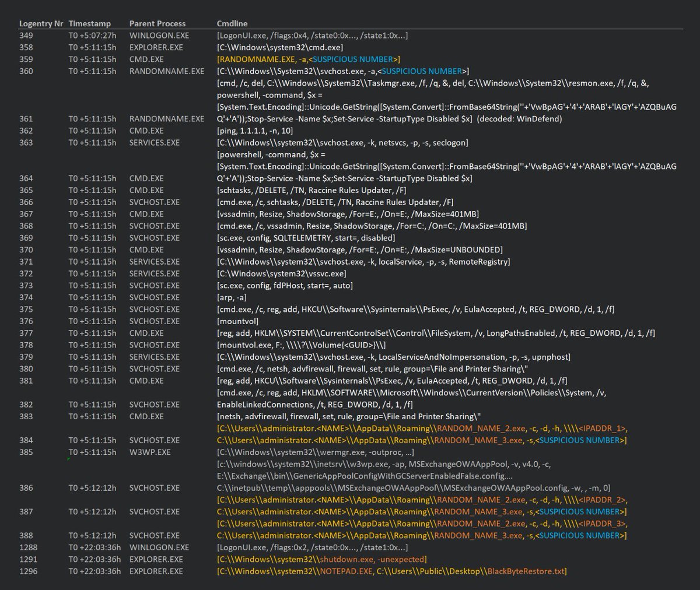This screenshot has width=700, height=590.
Task: Click the svchost RemoteRegistry command line
Action: 363,262
